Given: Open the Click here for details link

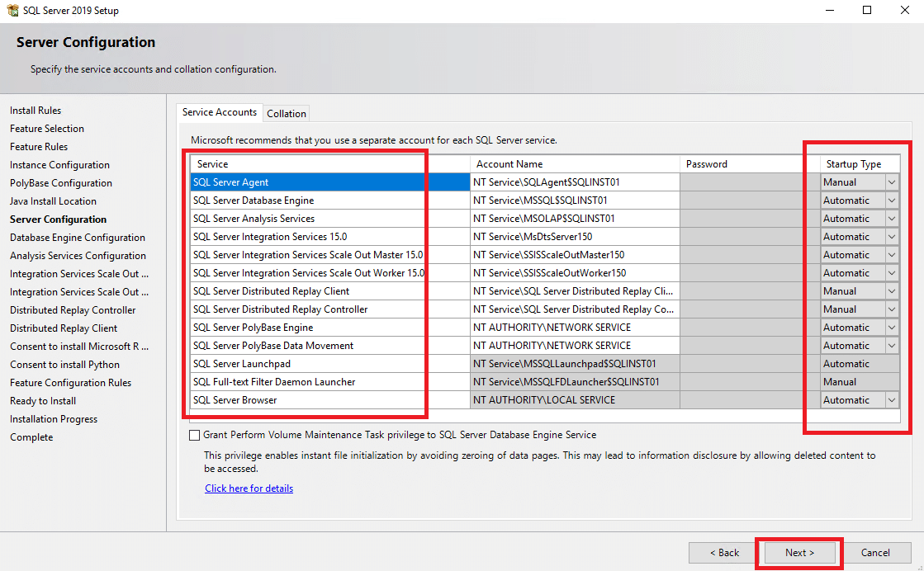Looking at the screenshot, I should [x=249, y=488].
